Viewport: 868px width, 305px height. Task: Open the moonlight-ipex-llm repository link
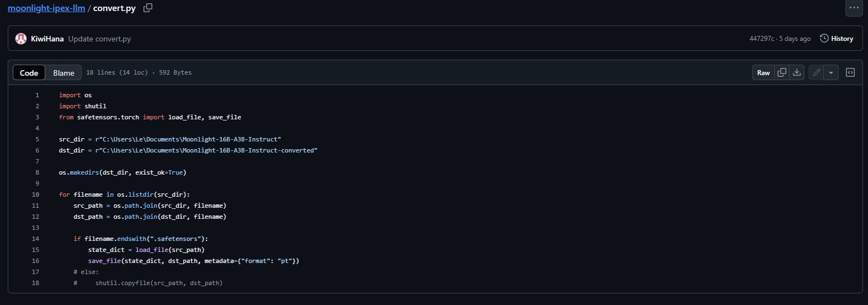tap(46, 8)
